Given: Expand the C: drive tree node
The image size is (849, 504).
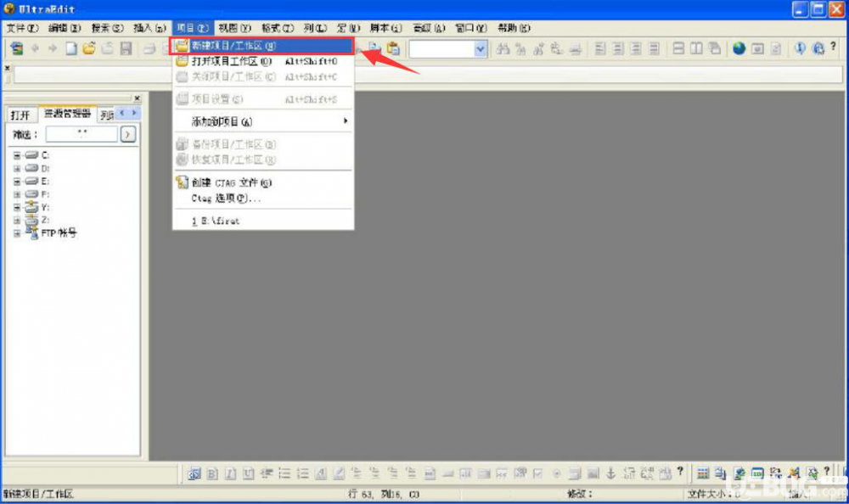Looking at the screenshot, I should (17, 155).
